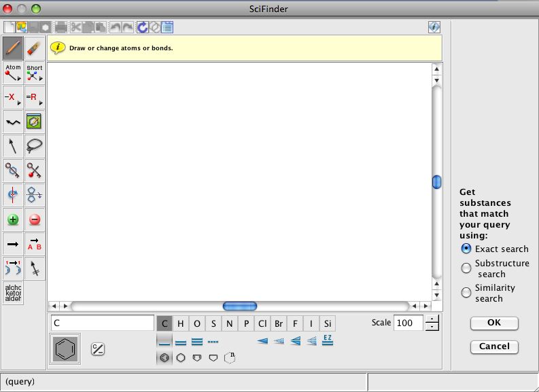Open the template tool with green icon

(35, 122)
